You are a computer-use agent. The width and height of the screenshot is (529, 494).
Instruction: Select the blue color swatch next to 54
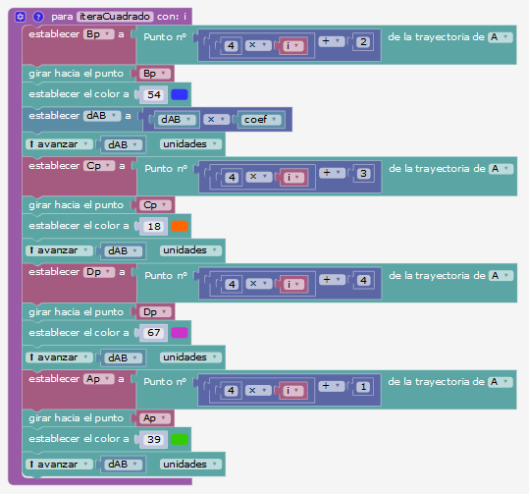pyautogui.click(x=179, y=94)
